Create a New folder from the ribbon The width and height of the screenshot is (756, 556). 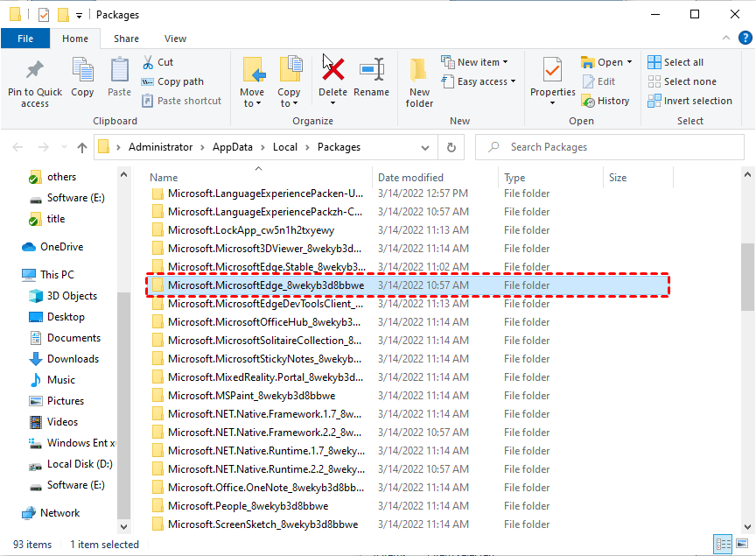coord(419,82)
